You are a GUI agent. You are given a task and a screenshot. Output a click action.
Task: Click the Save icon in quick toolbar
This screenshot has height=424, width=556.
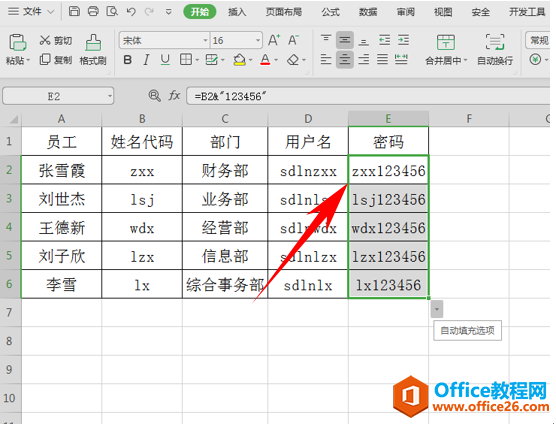coord(74,11)
